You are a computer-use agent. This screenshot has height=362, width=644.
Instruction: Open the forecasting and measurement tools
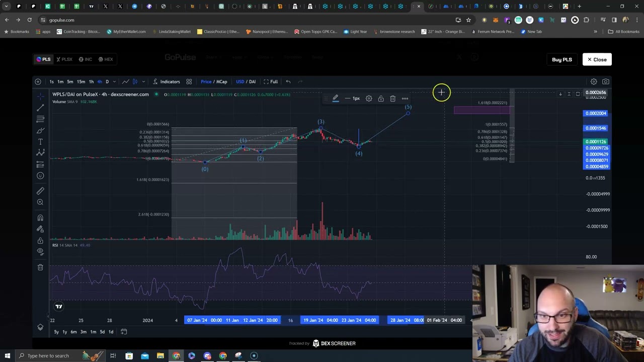pyautogui.click(x=40, y=164)
